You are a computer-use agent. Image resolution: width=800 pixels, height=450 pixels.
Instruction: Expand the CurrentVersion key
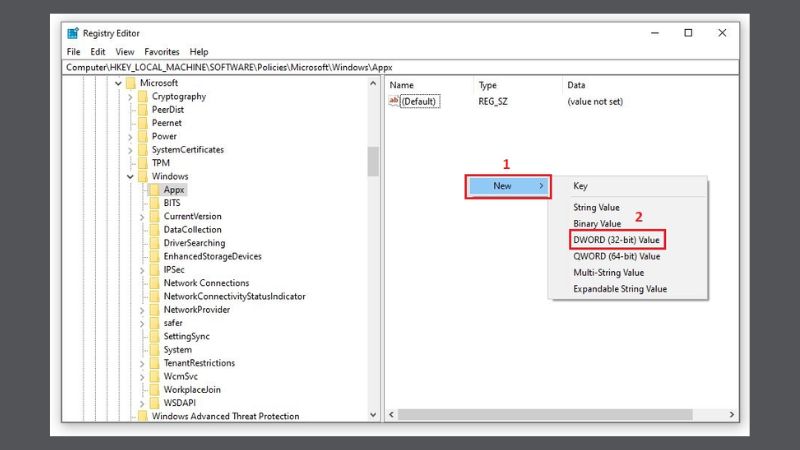[x=142, y=216]
